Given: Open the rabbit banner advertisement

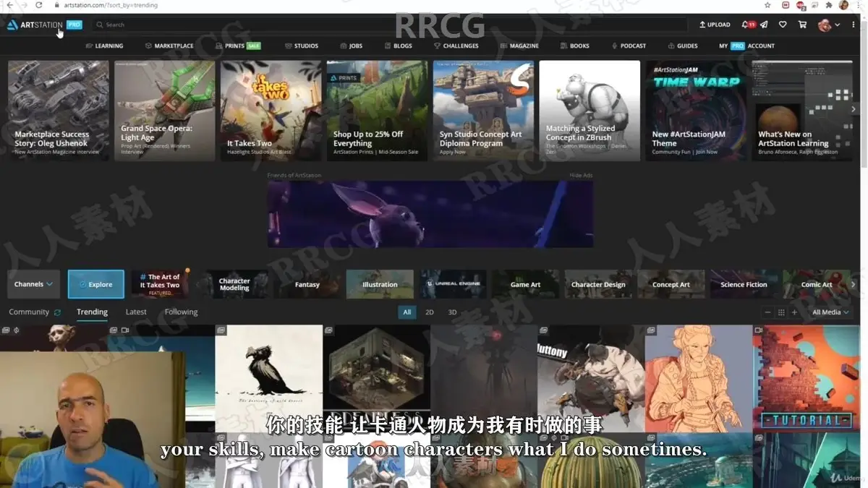Looking at the screenshot, I should (430, 214).
